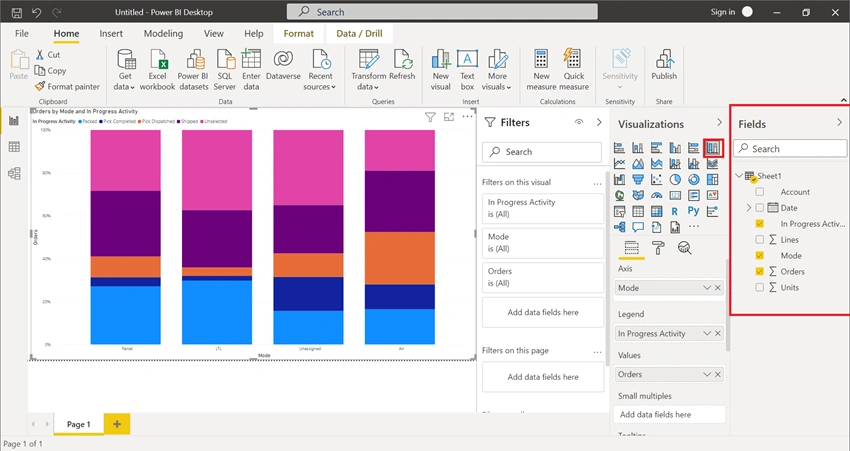Switch to Data view in left sidebar
Image resolution: width=850 pixels, height=451 pixels.
click(x=14, y=147)
